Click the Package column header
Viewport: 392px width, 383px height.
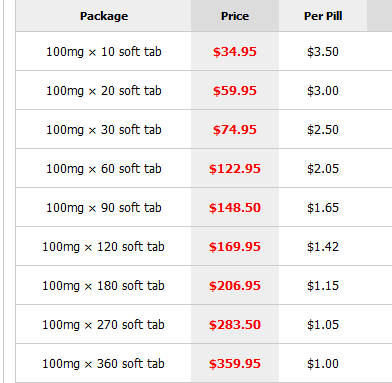coord(104,16)
